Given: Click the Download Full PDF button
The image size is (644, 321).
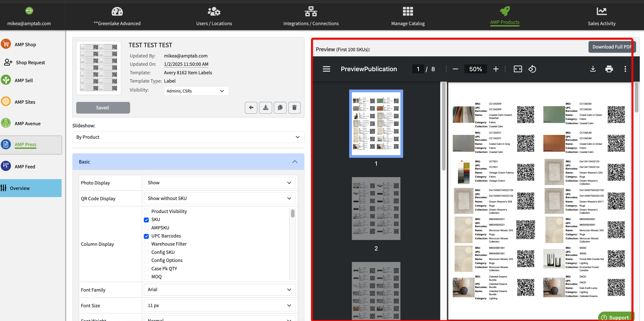Looking at the screenshot, I should tap(611, 47).
